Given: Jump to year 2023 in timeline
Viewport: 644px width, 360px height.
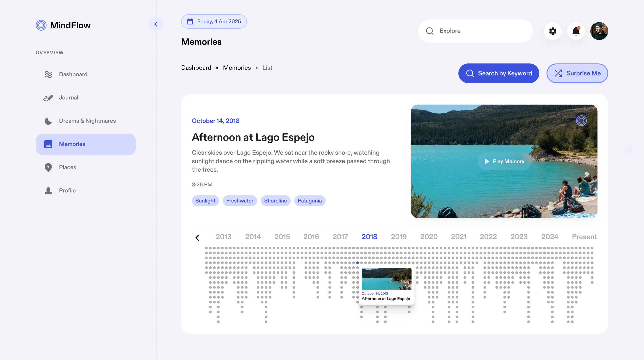Looking at the screenshot, I should point(519,237).
